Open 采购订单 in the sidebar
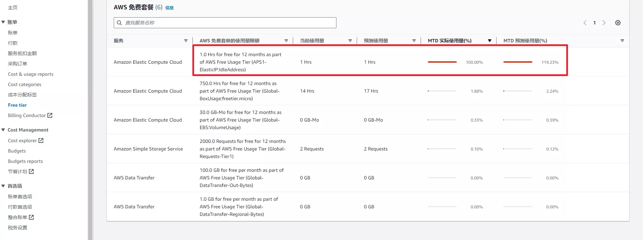This screenshot has width=644, height=240. click(x=18, y=64)
